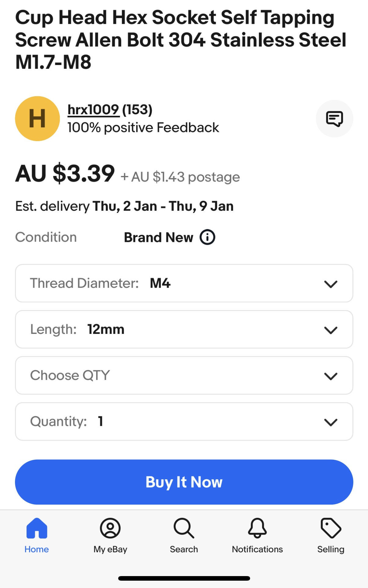
Task: Tap the Search magnifier icon
Action: coord(184,528)
